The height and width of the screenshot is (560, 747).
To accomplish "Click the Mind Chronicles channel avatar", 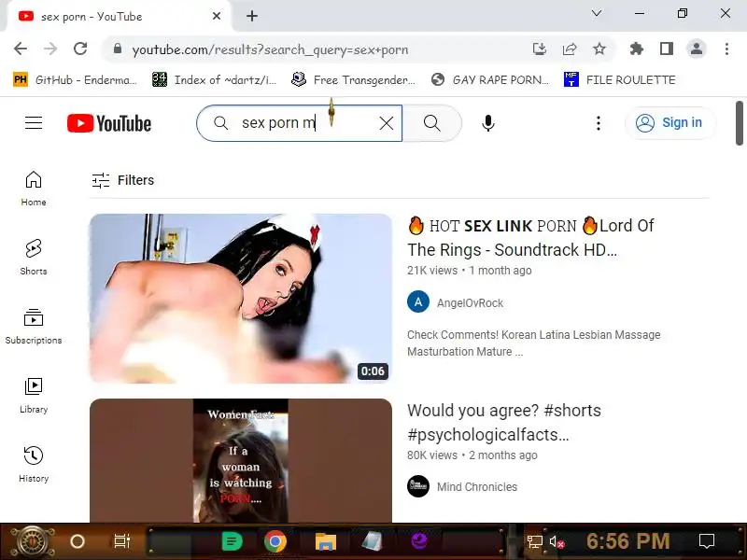I will [418, 486].
